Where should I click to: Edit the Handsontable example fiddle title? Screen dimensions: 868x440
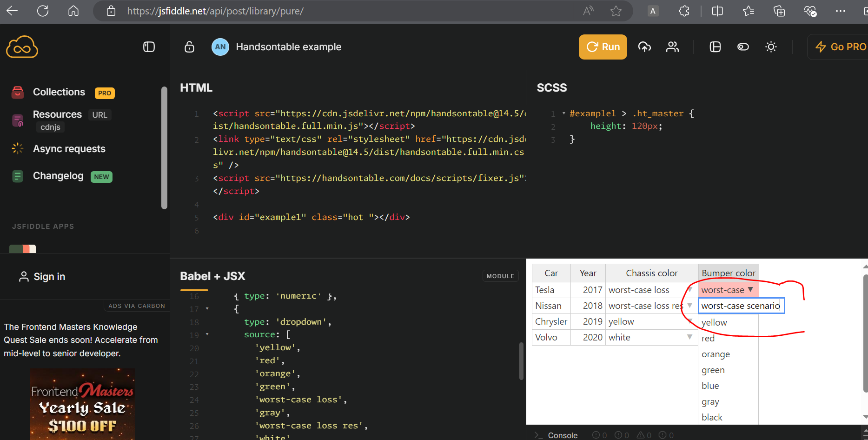tap(289, 47)
